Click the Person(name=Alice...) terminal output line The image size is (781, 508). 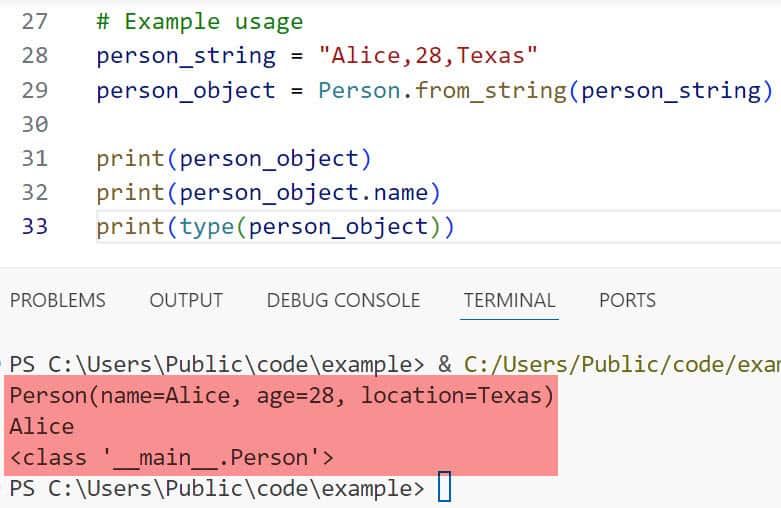tap(281, 396)
